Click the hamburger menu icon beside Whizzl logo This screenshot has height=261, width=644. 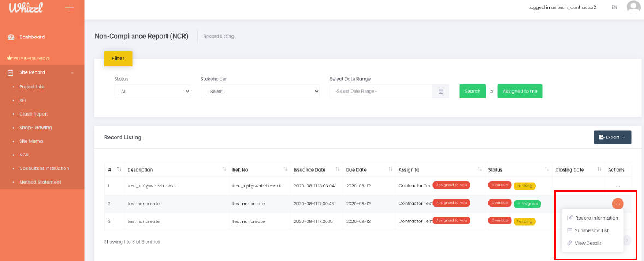(x=69, y=8)
